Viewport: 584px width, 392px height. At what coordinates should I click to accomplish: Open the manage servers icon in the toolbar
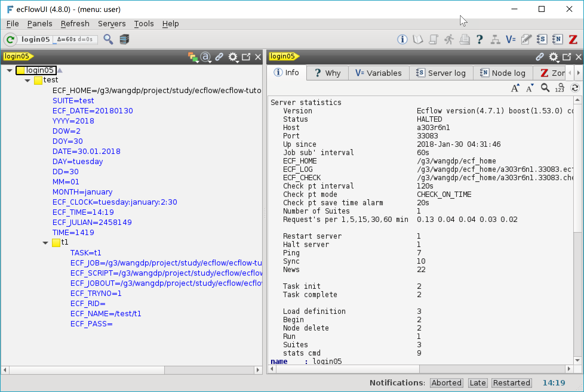(x=124, y=39)
